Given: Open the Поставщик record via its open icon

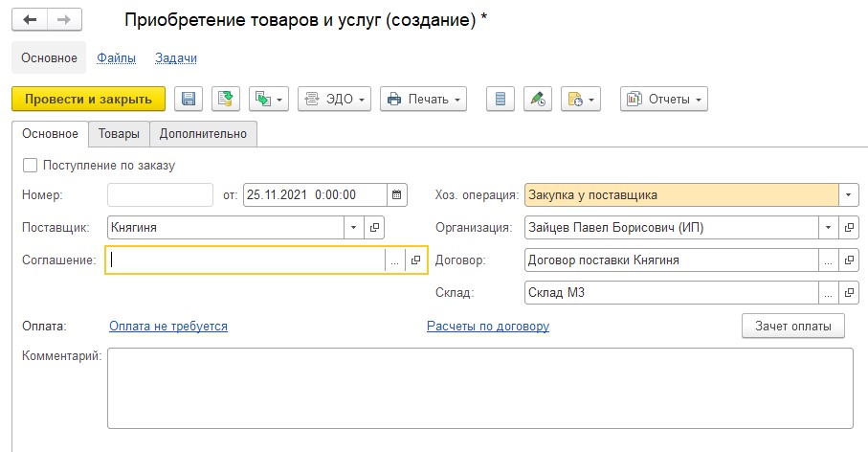Looking at the screenshot, I should coord(374,227).
